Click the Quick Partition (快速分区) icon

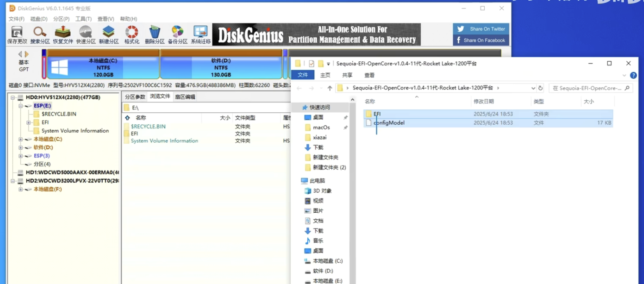[86, 34]
